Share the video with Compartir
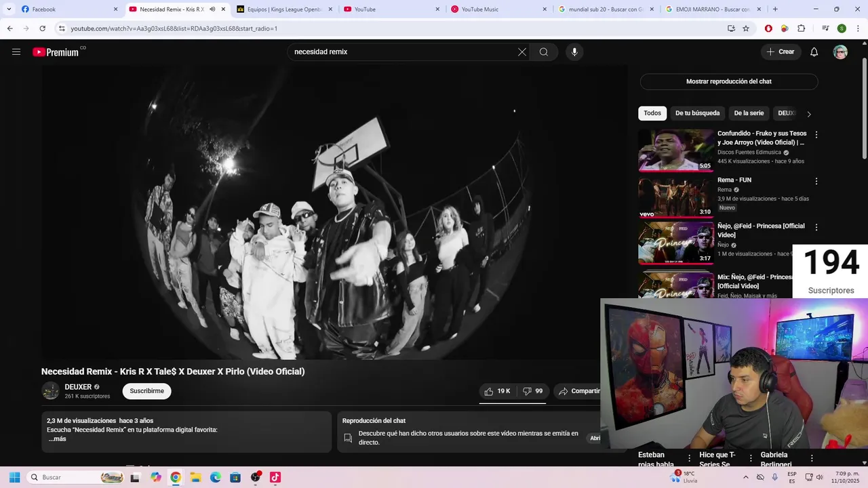The height and width of the screenshot is (488, 868). coord(578,391)
